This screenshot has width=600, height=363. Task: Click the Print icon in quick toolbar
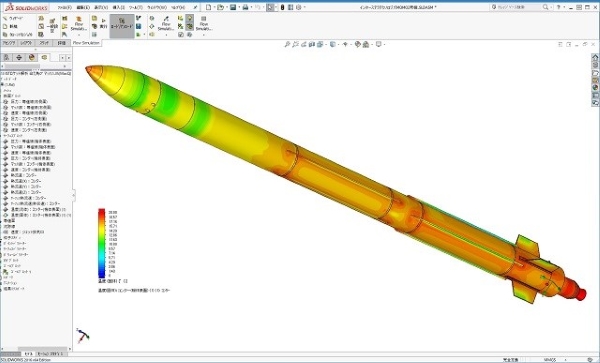tap(245, 7)
